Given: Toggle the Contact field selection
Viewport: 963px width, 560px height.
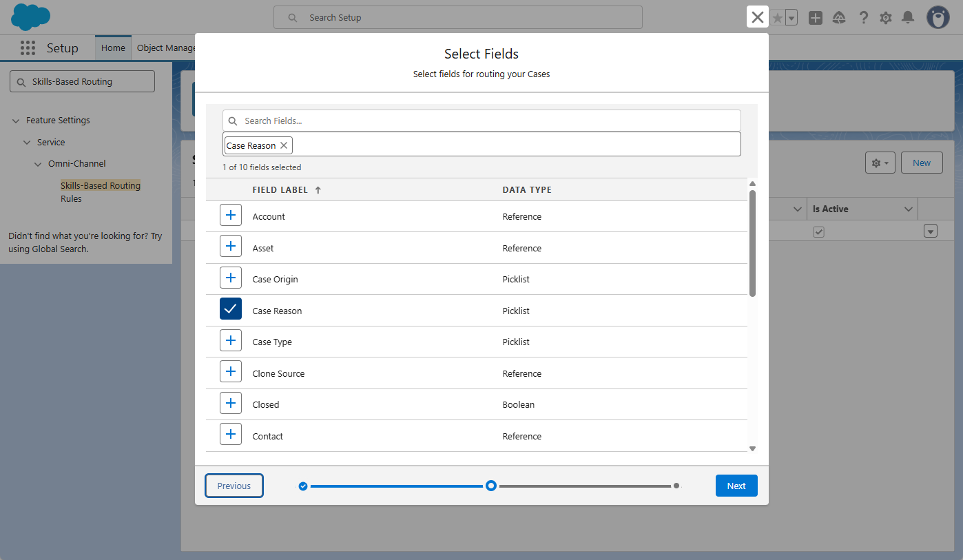Looking at the screenshot, I should [231, 435].
